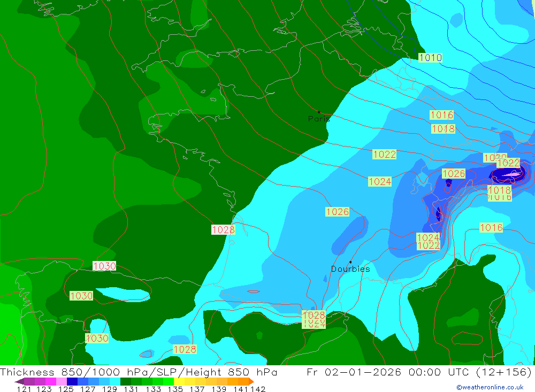Click the legend value 142
The image size is (535, 392).
[258, 389]
